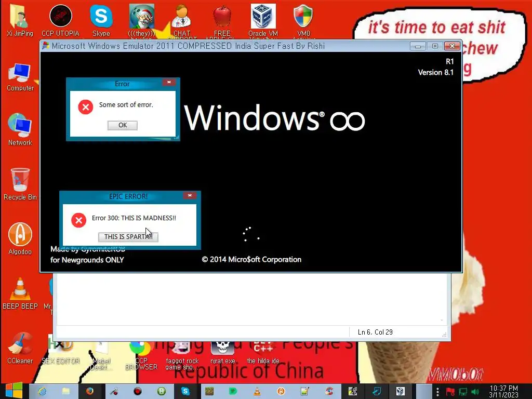
Task: Open the Xi JinPing folder icon
Action: pyautogui.click(x=20, y=20)
